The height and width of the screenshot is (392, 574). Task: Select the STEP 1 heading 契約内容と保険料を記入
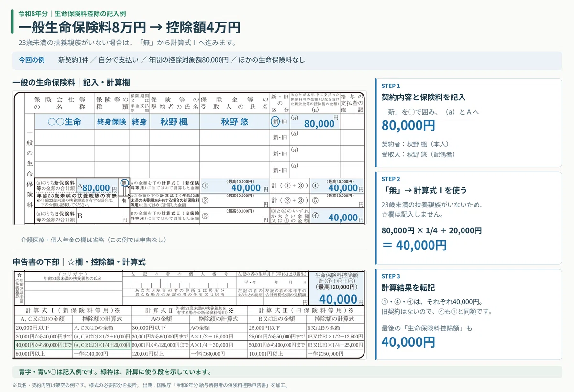(423, 97)
